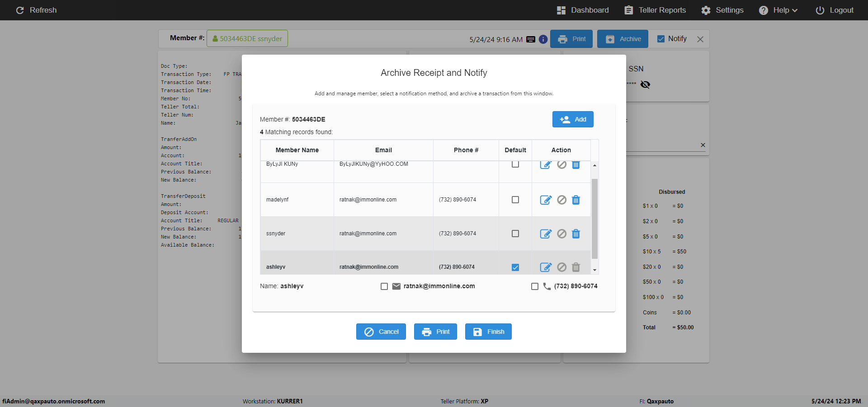Click the member tag 5034463DE ssnyder
Viewport: 868px width, 407px height.
pos(247,38)
